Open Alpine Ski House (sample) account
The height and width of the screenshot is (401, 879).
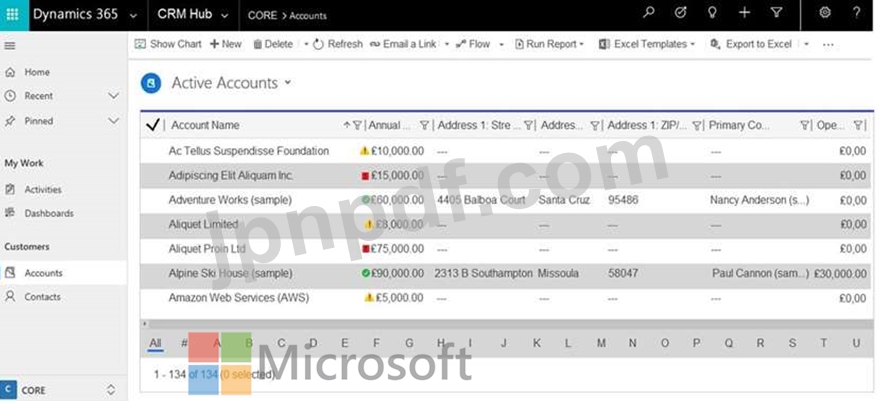point(230,274)
